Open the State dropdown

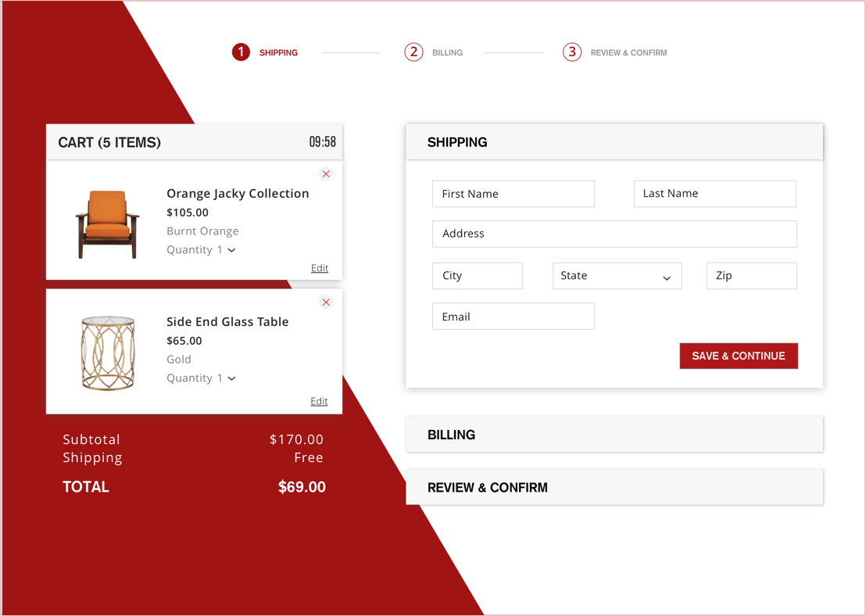[617, 275]
